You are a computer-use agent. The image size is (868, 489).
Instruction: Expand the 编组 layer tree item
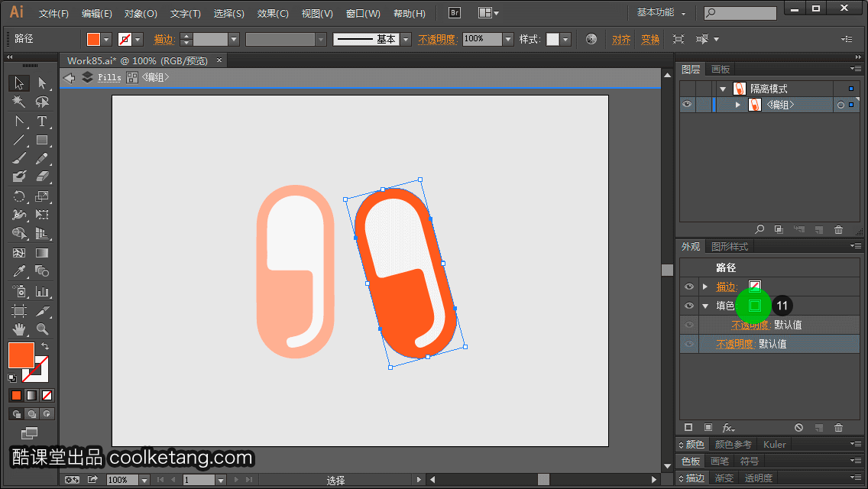738,105
